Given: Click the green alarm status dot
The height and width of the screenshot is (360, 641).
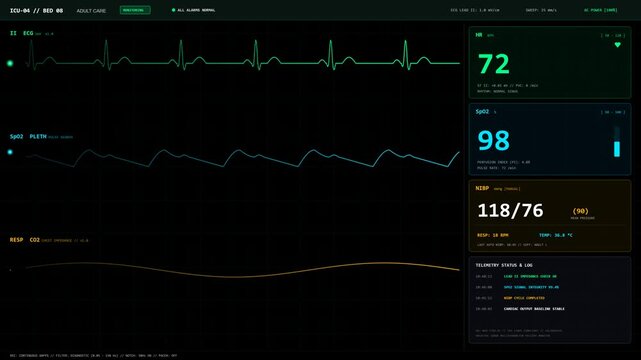Looking at the screenshot, I should coord(173,10).
